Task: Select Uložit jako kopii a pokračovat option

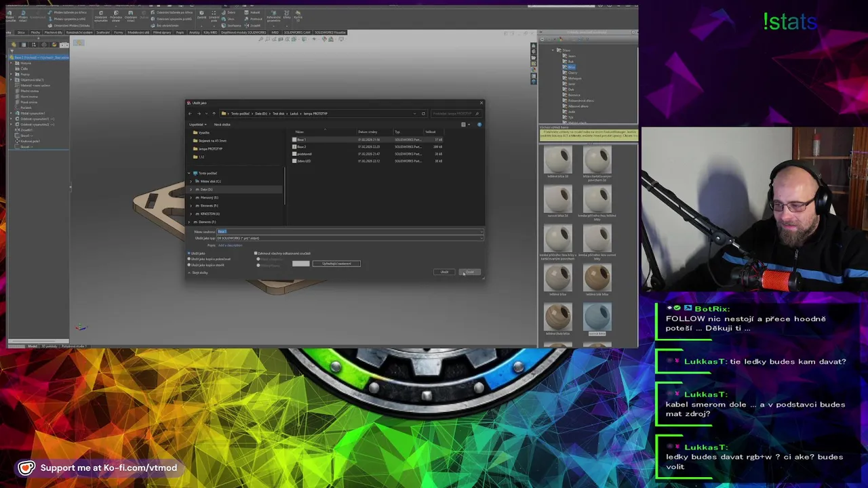Action: (189, 259)
